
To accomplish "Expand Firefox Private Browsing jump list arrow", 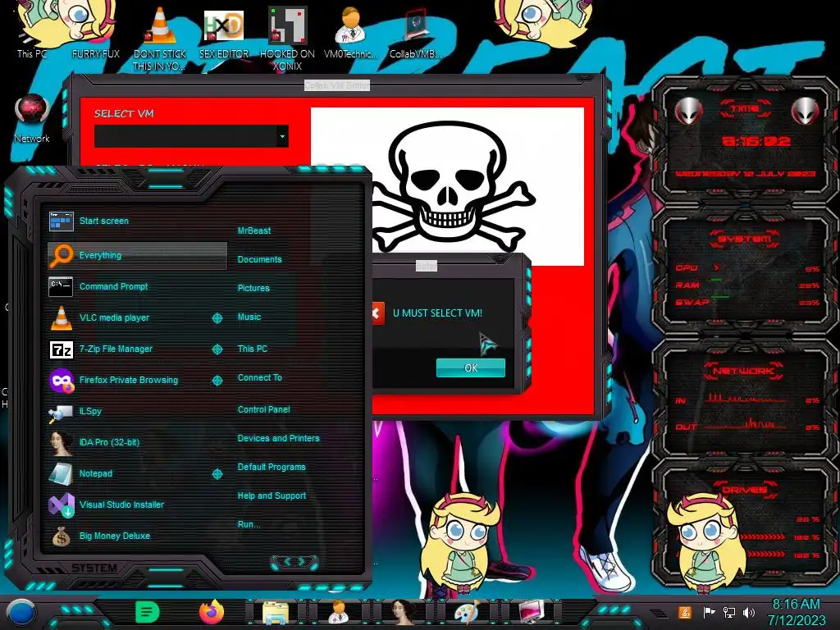I will (217, 381).
